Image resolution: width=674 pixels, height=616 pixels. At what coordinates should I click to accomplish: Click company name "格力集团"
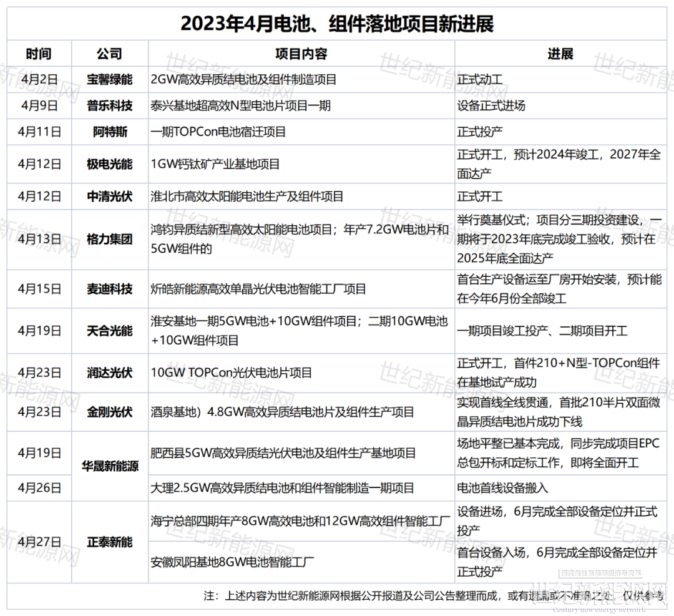pos(110,239)
